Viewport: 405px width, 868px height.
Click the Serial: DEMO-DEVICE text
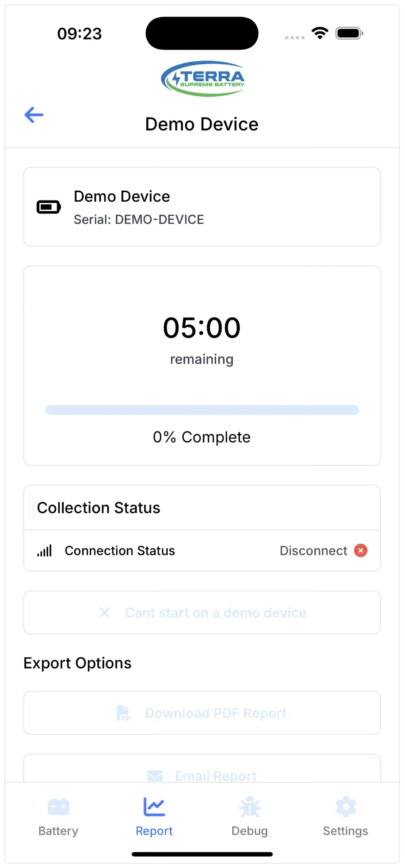(139, 220)
